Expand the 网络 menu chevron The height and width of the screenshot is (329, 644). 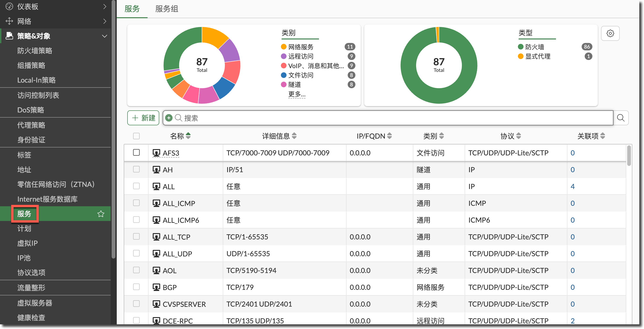[105, 21]
